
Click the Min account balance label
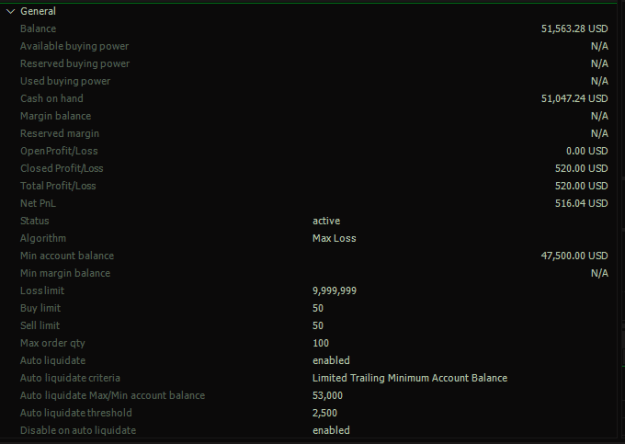point(67,256)
